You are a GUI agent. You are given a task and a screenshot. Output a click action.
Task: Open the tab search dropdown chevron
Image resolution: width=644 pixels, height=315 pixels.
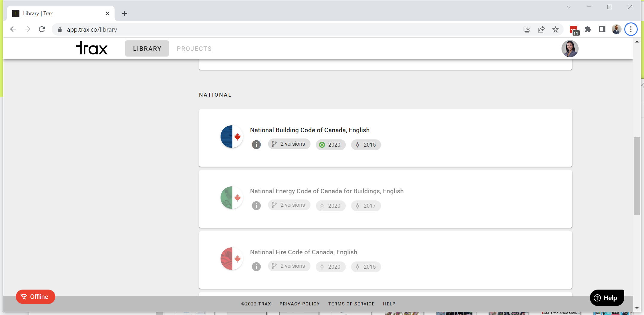(x=569, y=7)
